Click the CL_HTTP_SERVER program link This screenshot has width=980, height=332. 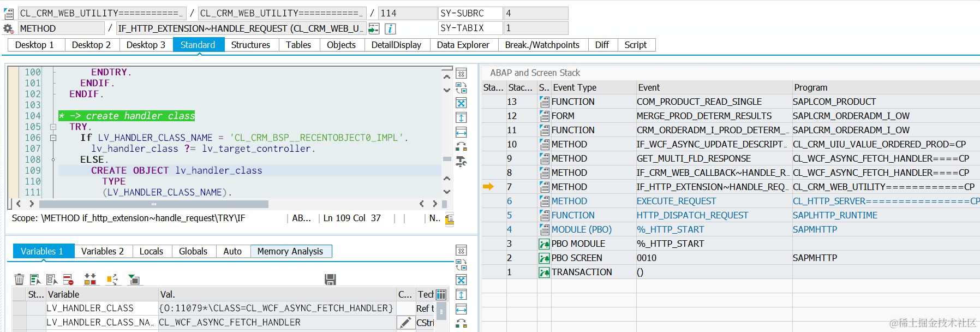point(886,201)
